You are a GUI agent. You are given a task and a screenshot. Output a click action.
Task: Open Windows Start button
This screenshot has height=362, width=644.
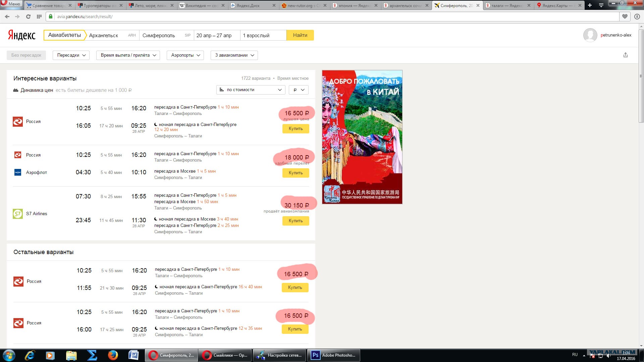[x=9, y=355]
